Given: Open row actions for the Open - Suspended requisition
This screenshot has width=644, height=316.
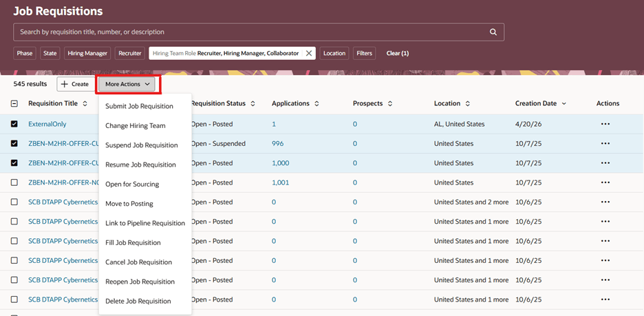Looking at the screenshot, I should [x=605, y=144].
